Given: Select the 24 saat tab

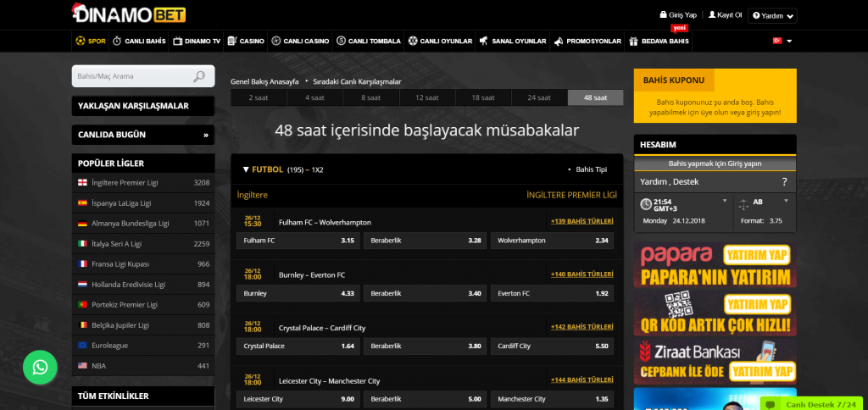Looking at the screenshot, I should 539,97.
